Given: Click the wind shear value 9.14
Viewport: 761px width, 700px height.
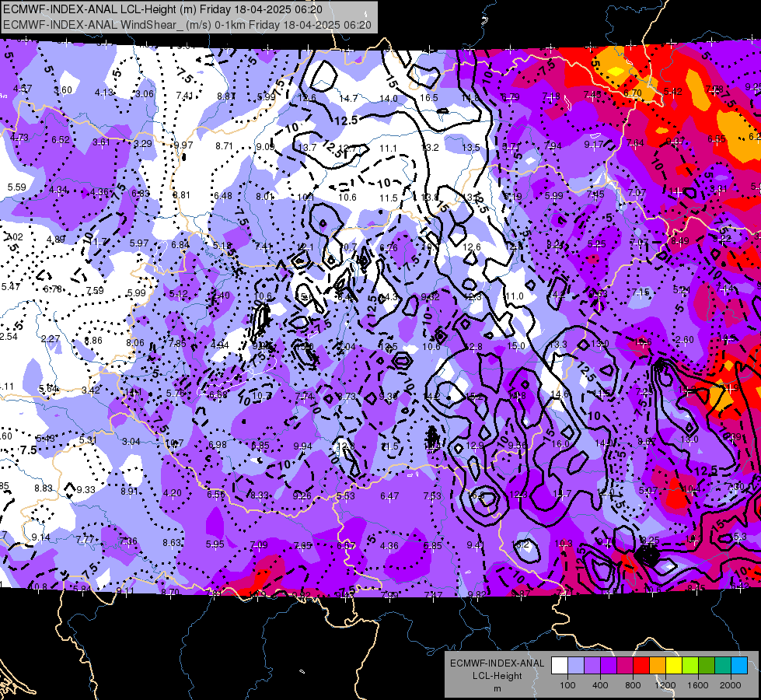Looking at the screenshot, I should (x=40, y=537).
